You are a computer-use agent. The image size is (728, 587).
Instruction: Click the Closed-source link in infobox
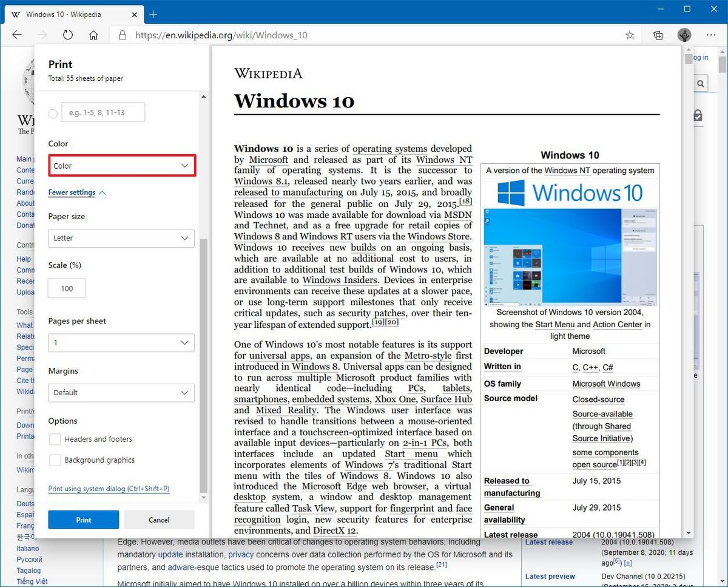(x=598, y=399)
